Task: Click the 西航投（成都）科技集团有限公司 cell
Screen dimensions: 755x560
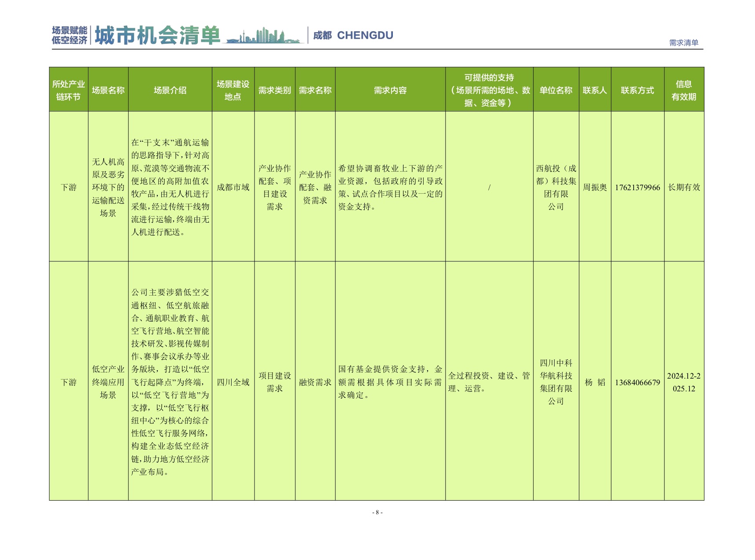Action: [556, 188]
